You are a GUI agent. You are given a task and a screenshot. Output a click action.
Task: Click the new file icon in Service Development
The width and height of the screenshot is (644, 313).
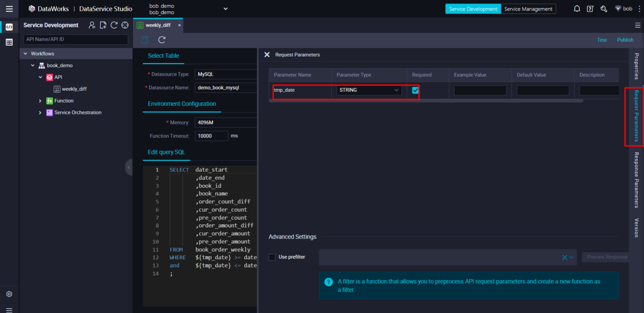[103, 25]
